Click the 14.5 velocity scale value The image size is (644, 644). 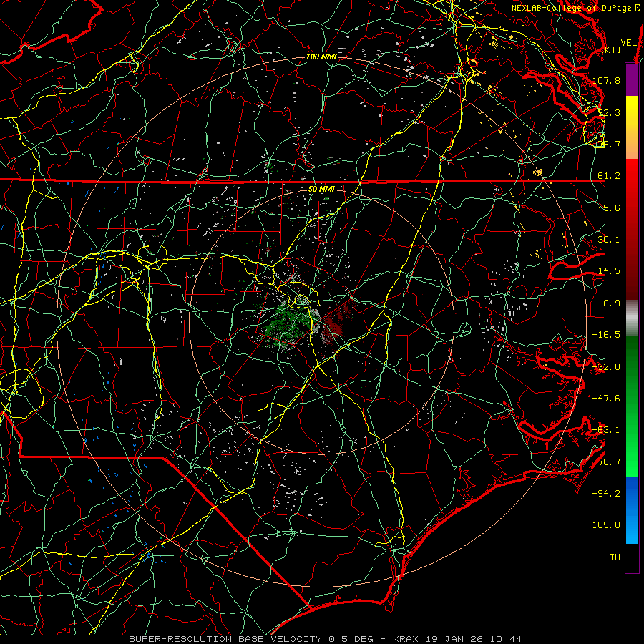click(609, 271)
